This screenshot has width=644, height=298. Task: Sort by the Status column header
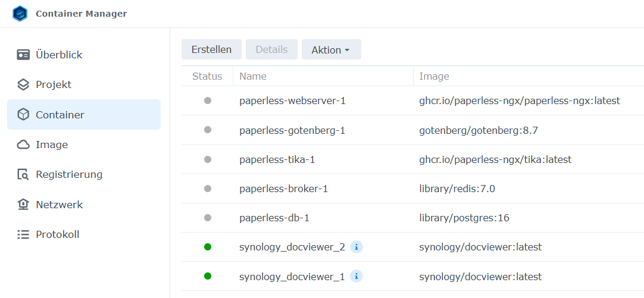point(207,76)
